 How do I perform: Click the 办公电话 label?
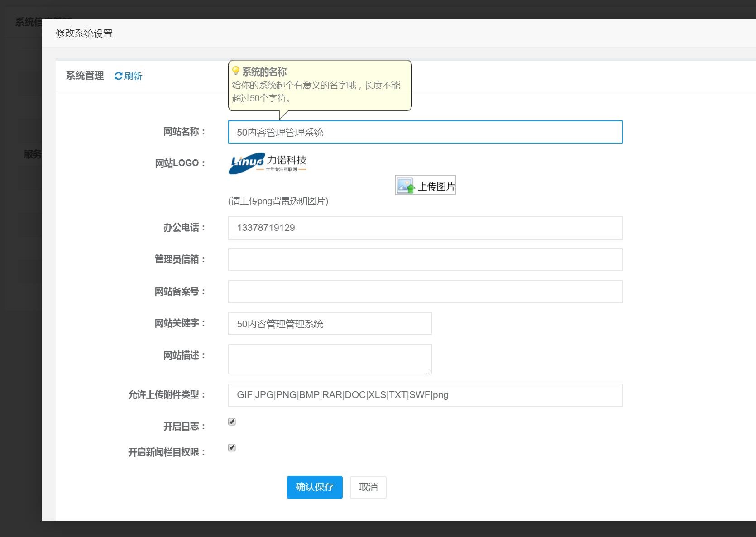184,228
